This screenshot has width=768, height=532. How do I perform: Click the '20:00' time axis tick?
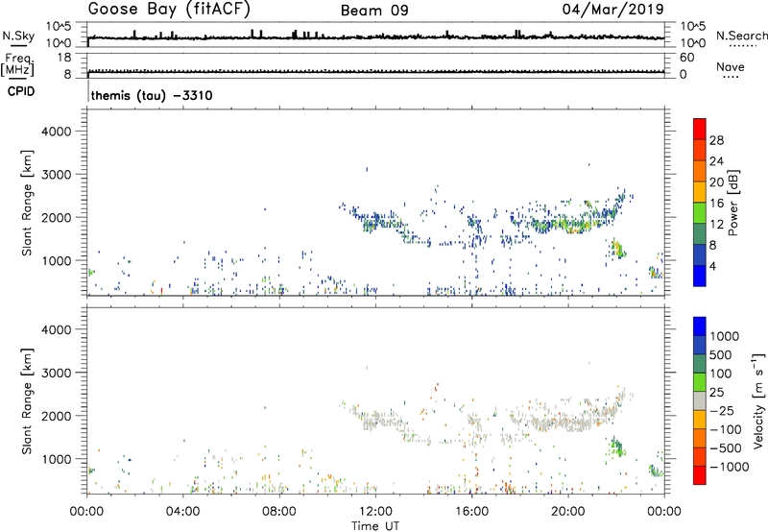(567, 512)
